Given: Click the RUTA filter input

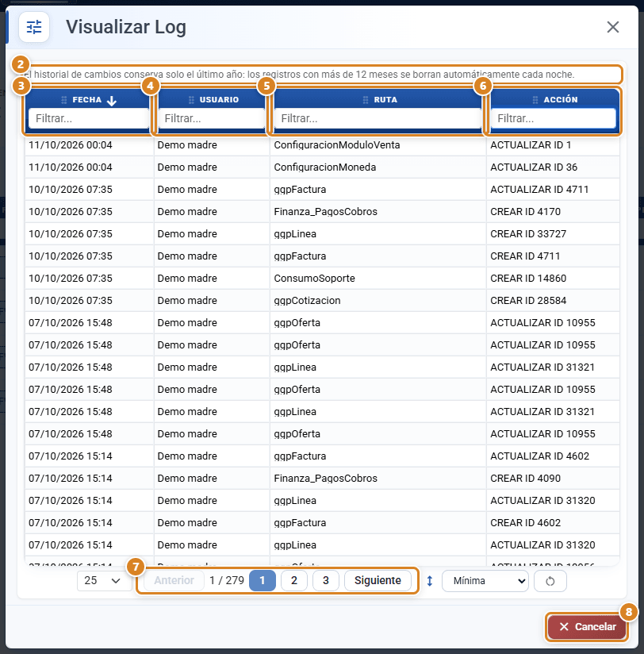Looking at the screenshot, I should (378, 119).
